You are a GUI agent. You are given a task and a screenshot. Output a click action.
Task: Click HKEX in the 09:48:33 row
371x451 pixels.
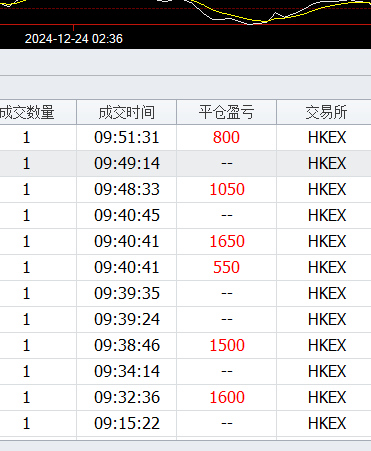pyautogui.click(x=327, y=189)
